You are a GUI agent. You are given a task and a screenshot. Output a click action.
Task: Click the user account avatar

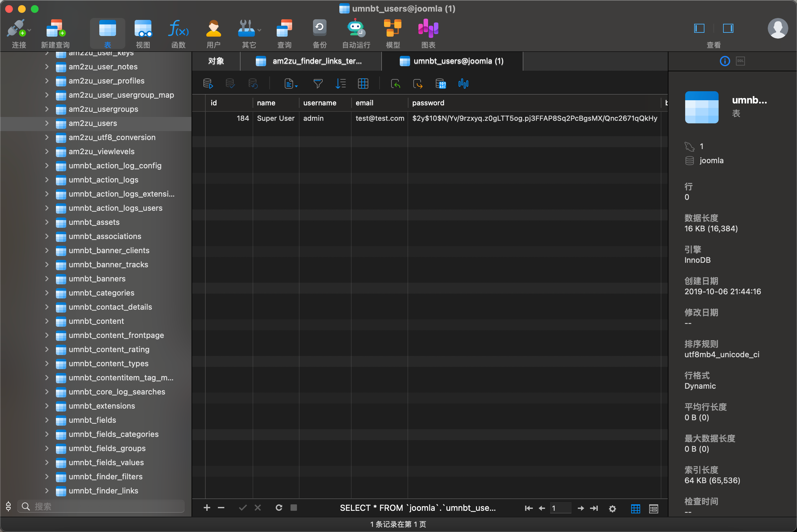[x=778, y=28]
